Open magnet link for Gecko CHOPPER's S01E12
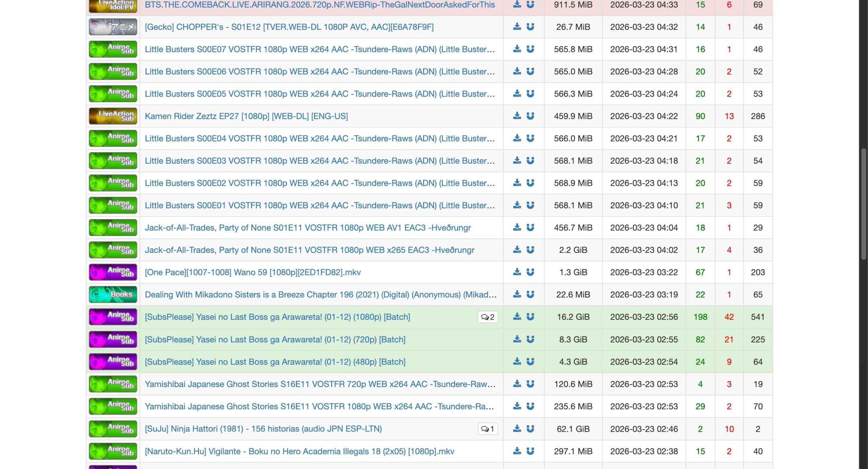The image size is (868, 469). [x=530, y=26]
